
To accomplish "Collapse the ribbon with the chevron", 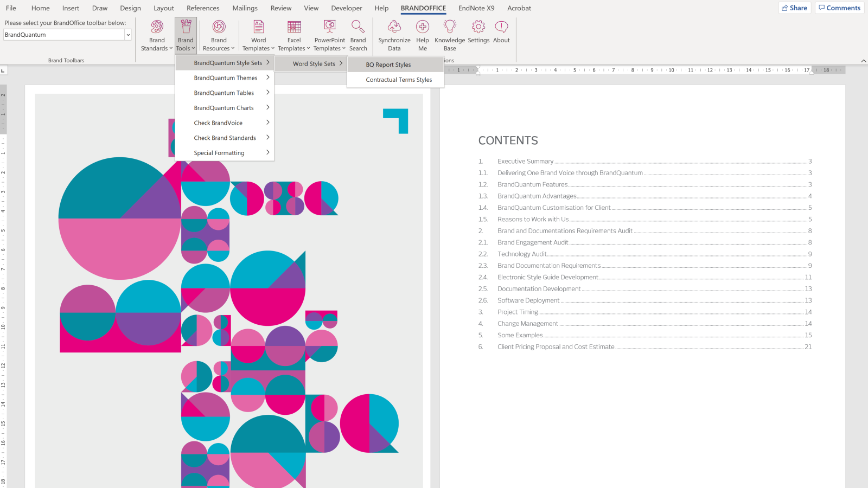I will (x=864, y=61).
